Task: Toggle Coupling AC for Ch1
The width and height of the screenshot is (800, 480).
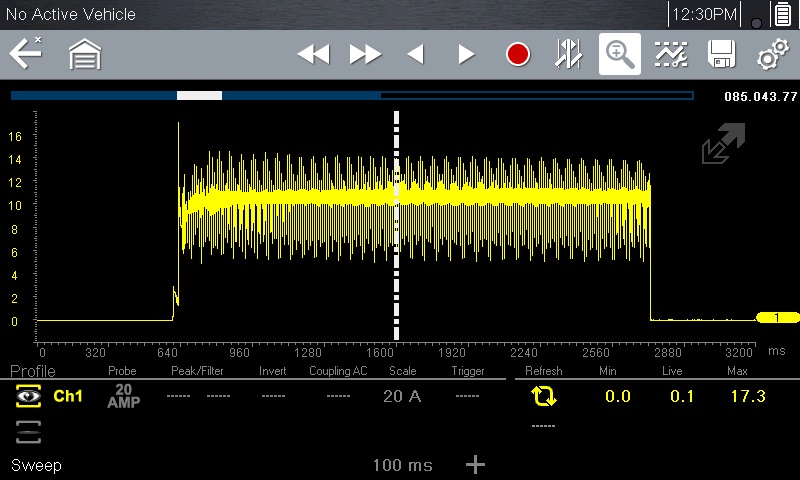Action: click(x=338, y=396)
